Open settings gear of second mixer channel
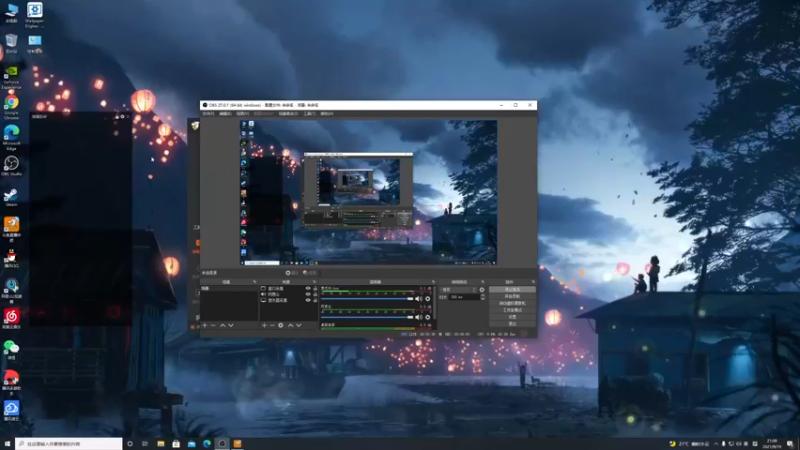 click(428, 317)
